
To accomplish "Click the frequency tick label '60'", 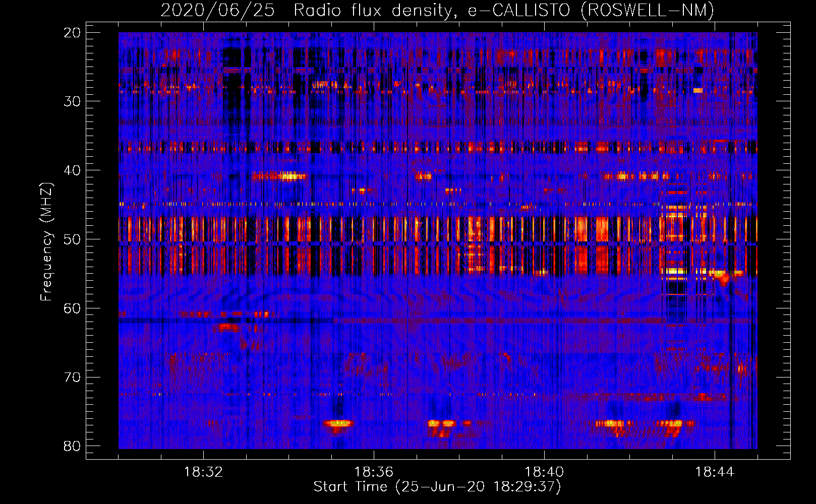I will pyautogui.click(x=73, y=308).
